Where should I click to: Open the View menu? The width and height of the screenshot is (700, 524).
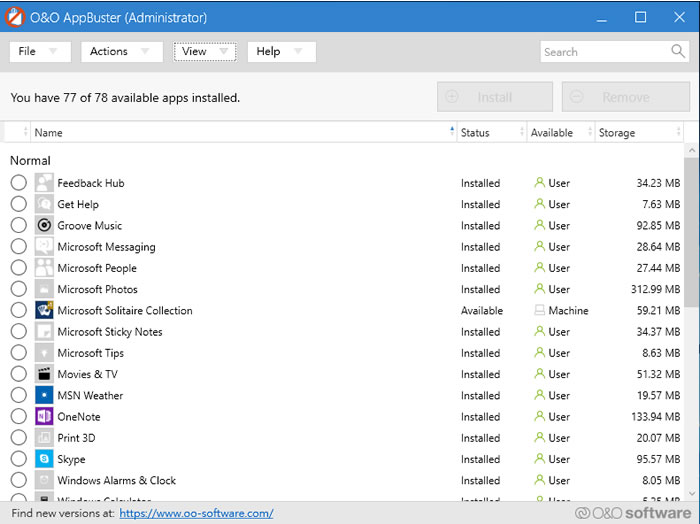pyautogui.click(x=205, y=51)
